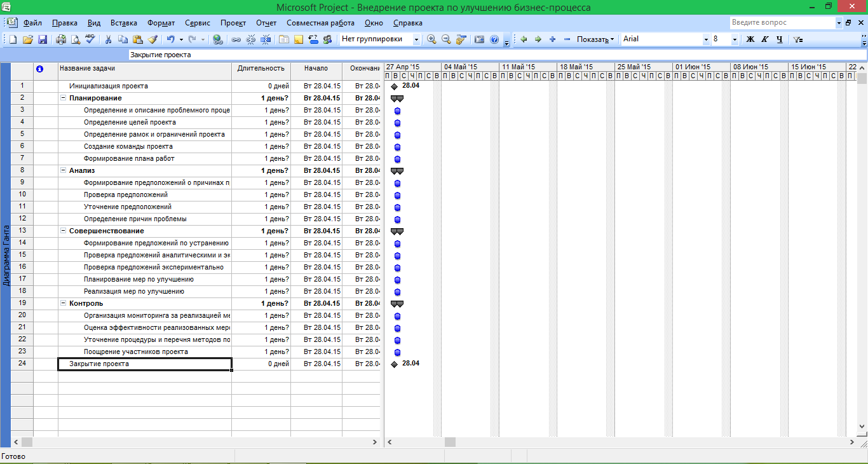Toggle bold formatting (Ж)
Screen dimensions: 868x464
pyautogui.click(x=750, y=39)
